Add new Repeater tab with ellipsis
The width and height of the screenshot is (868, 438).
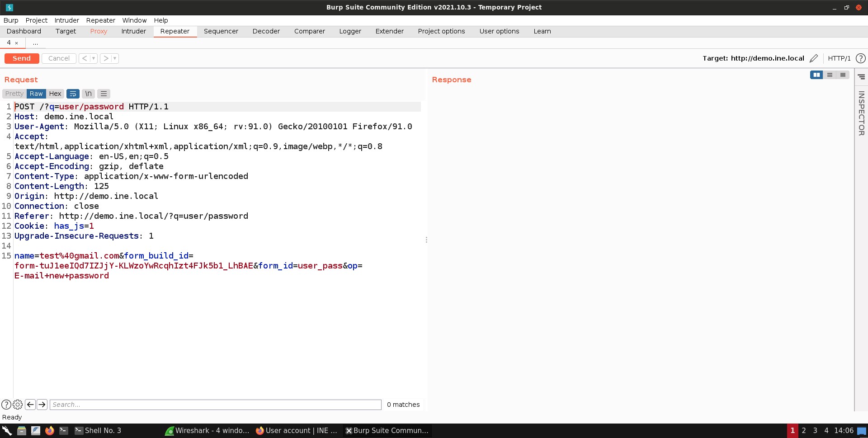pos(35,43)
